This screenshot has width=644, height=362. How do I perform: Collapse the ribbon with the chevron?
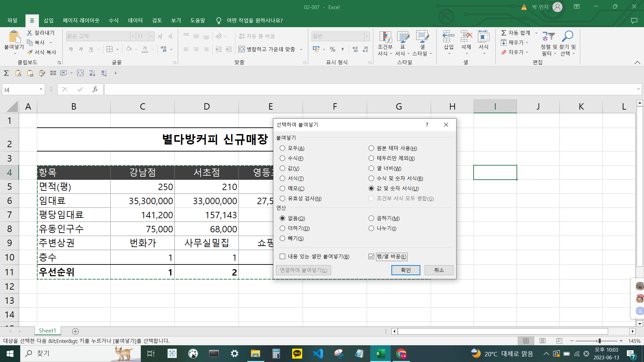pyautogui.click(x=637, y=63)
